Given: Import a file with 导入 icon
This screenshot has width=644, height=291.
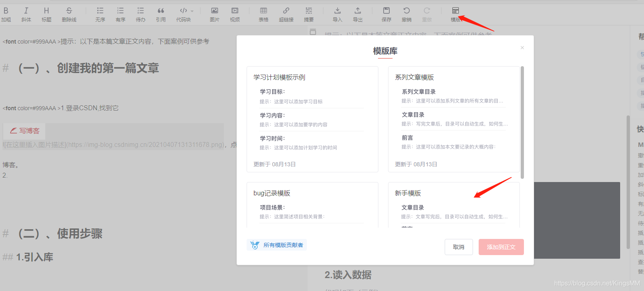Looking at the screenshot, I should pyautogui.click(x=338, y=14).
